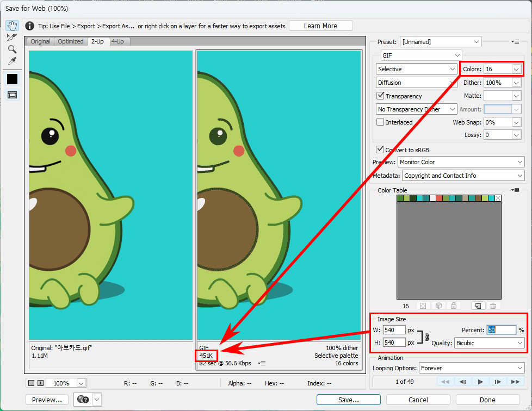The image size is (532, 411).
Task: Select the red-coral swatch in Color Table
Action: (439, 198)
